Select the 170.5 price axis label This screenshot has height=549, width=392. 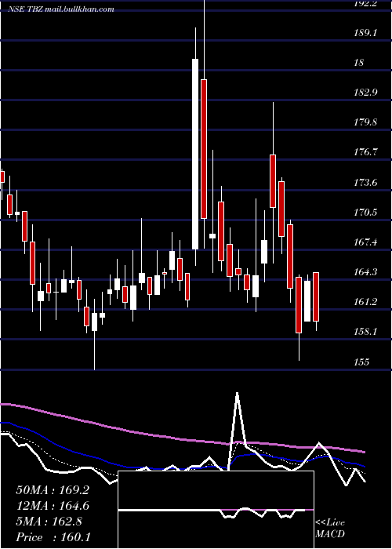[365, 213]
